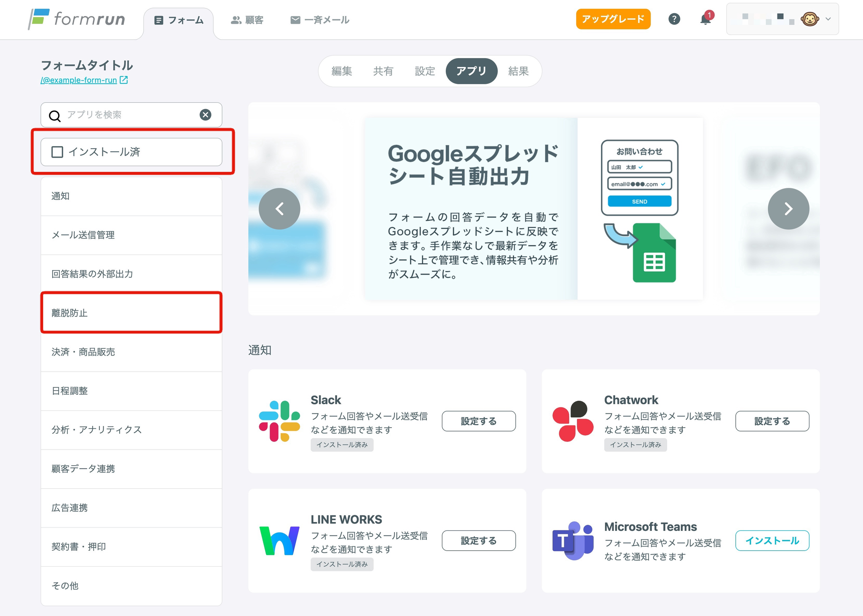863x616 pixels.
Task: Click 設定する for Slack
Action: coord(479,421)
